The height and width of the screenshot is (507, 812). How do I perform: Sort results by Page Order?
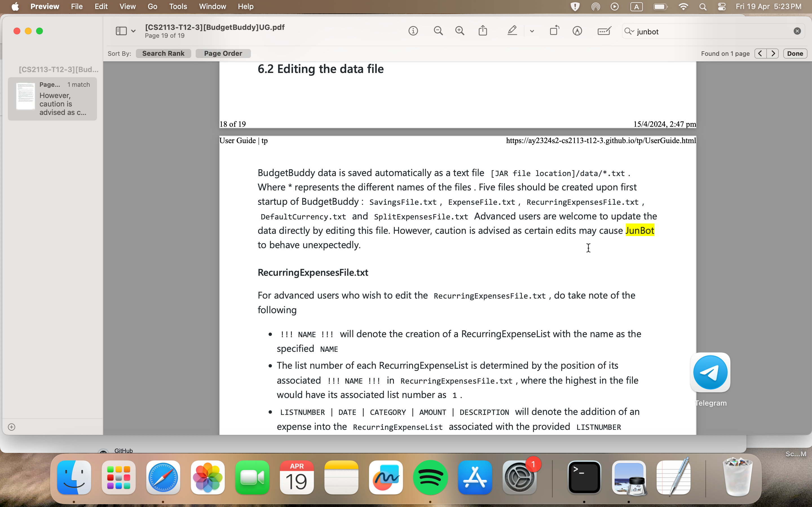coord(223,53)
